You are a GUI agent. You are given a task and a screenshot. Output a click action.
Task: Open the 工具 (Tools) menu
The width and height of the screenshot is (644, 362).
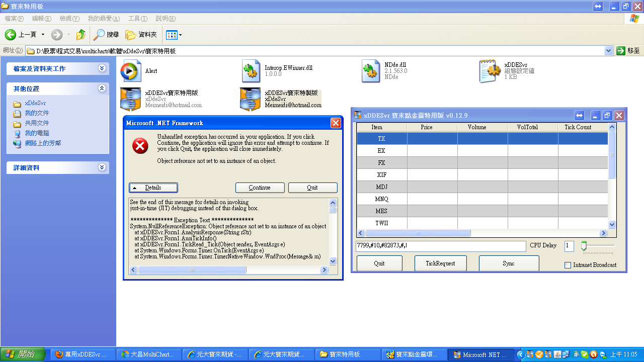tap(138, 19)
